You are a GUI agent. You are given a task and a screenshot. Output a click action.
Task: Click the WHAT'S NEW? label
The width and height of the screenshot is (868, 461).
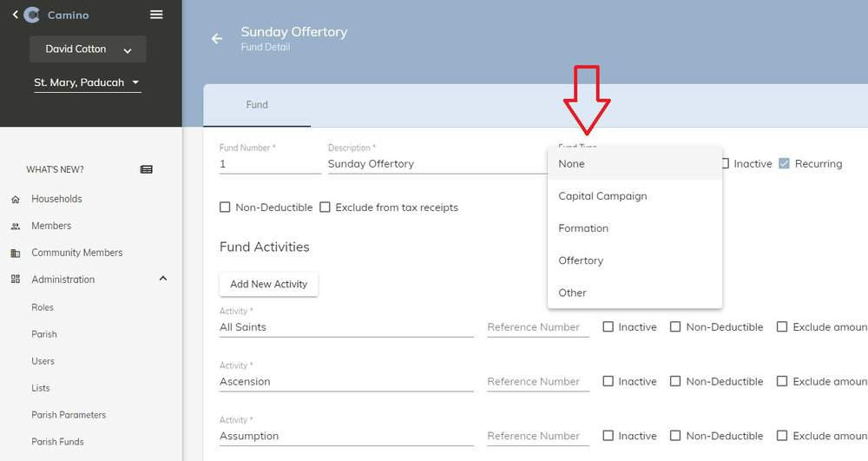point(55,169)
